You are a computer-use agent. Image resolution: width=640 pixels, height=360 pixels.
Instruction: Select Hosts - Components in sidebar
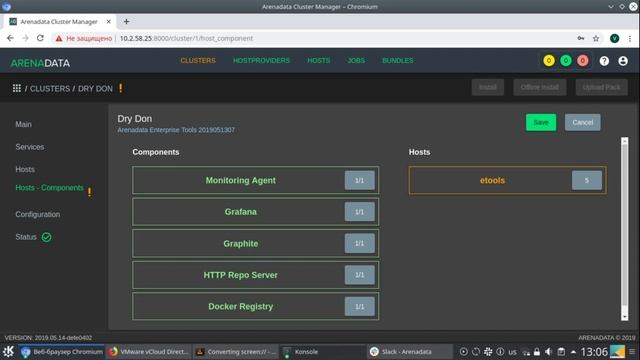[x=49, y=188]
